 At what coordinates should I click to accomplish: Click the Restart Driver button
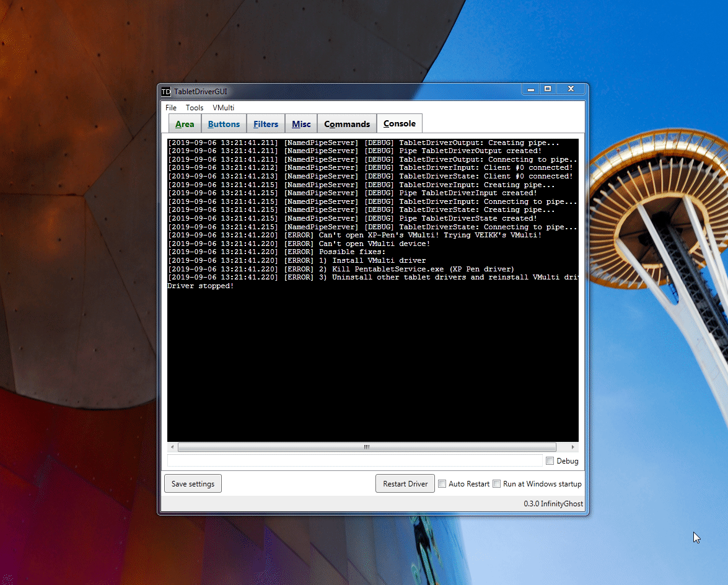(405, 483)
